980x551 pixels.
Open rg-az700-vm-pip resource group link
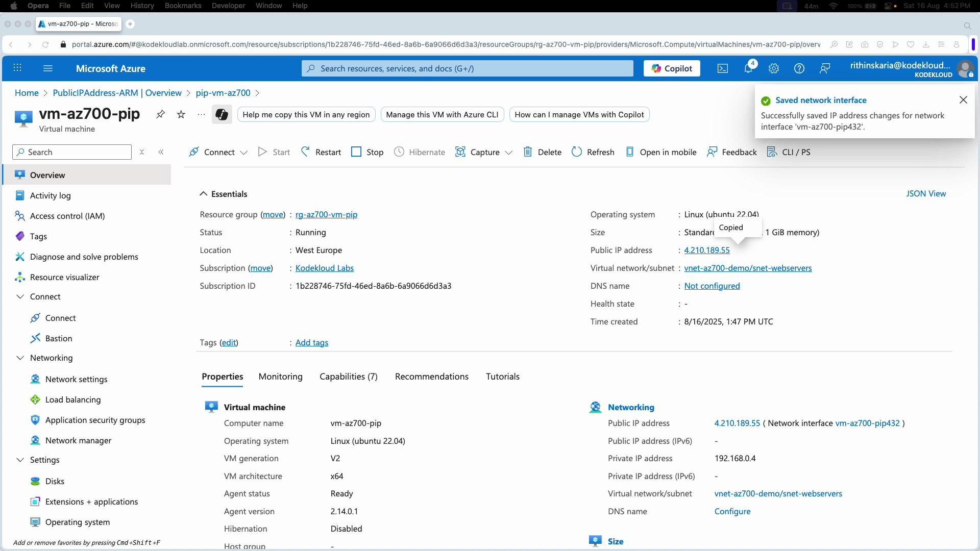pyautogui.click(x=327, y=214)
